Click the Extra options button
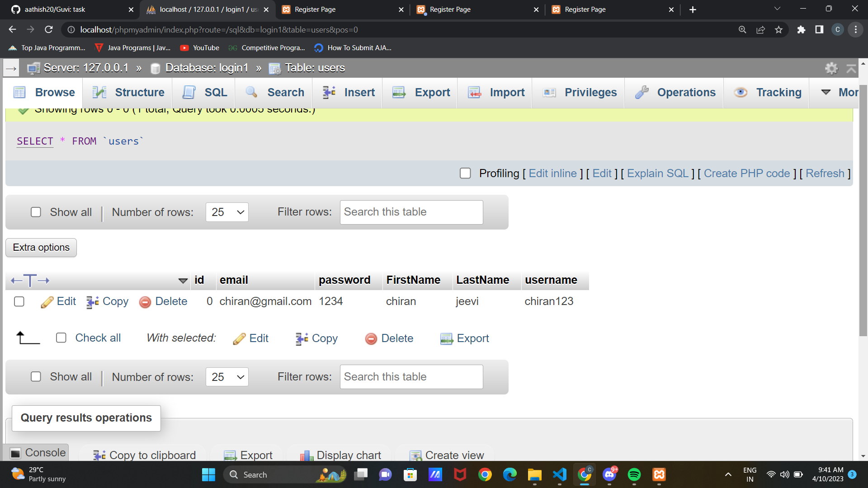Image resolution: width=868 pixels, height=488 pixels. [41, 248]
